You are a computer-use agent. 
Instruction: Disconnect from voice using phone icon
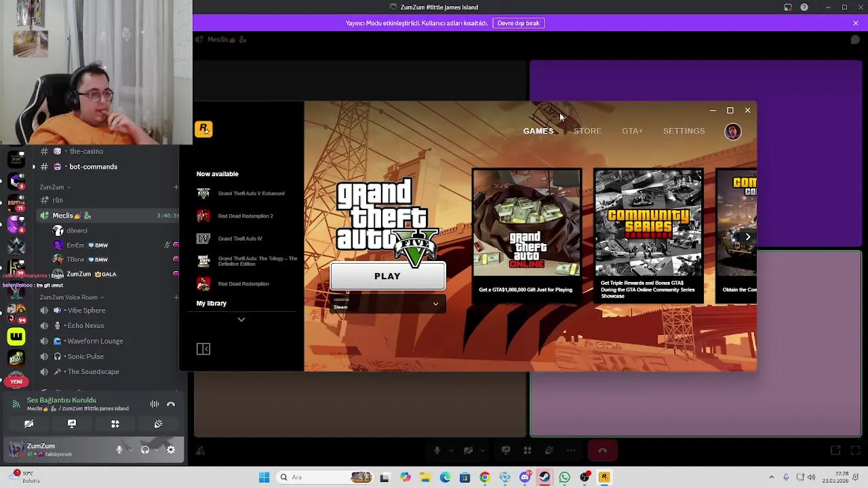pos(171,405)
